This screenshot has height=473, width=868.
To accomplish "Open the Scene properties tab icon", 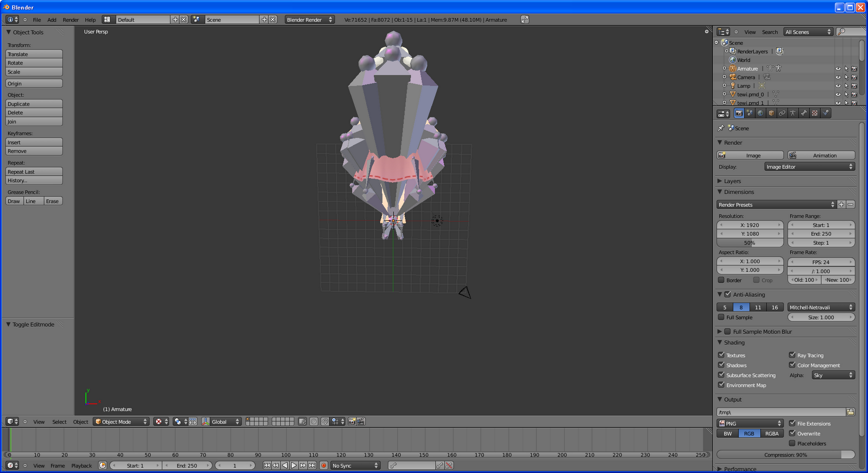I will tap(750, 113).
